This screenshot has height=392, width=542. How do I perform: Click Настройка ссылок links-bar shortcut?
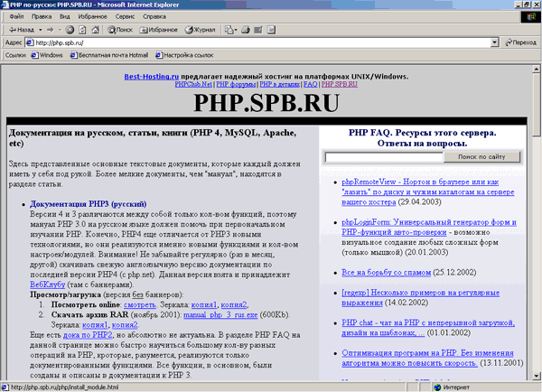pos(184,55)
